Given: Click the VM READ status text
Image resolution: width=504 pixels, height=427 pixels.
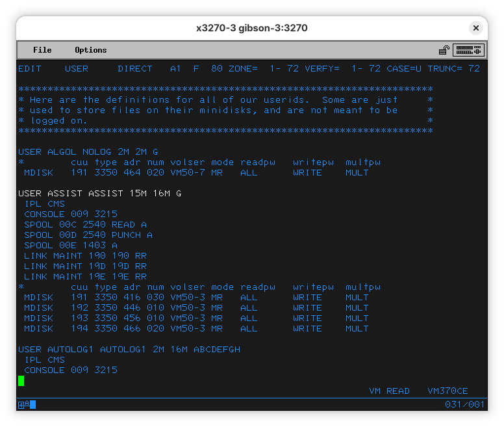Looking at the screenshot, I should tap(389, 391).
